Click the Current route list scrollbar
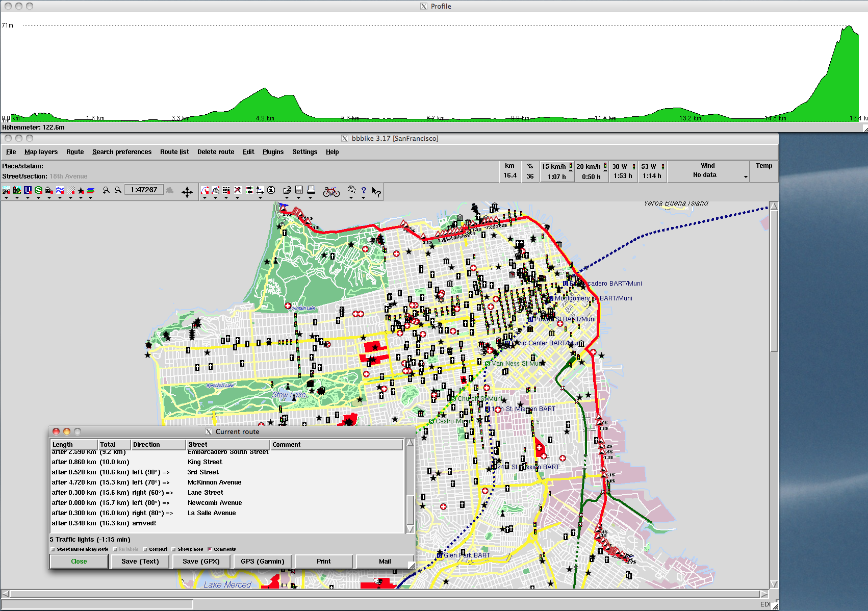The width and height of the screenshot is (868, 611). (x=410, y=486)
